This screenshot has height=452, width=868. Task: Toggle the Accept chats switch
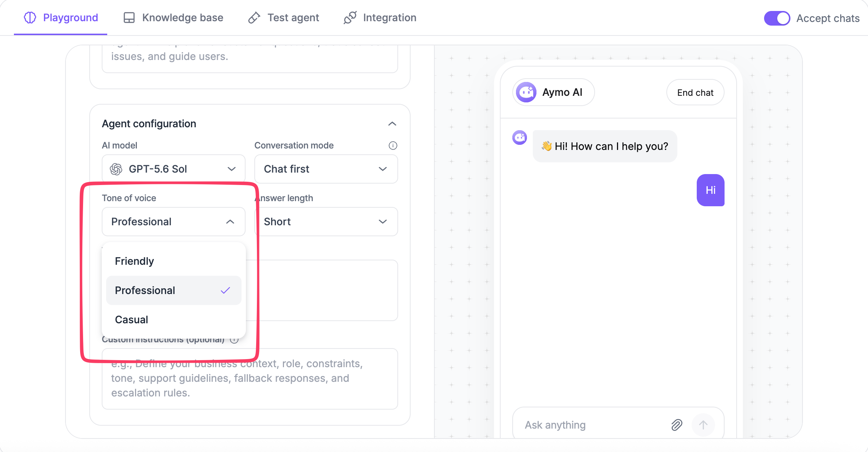click(x=777, y=18)
